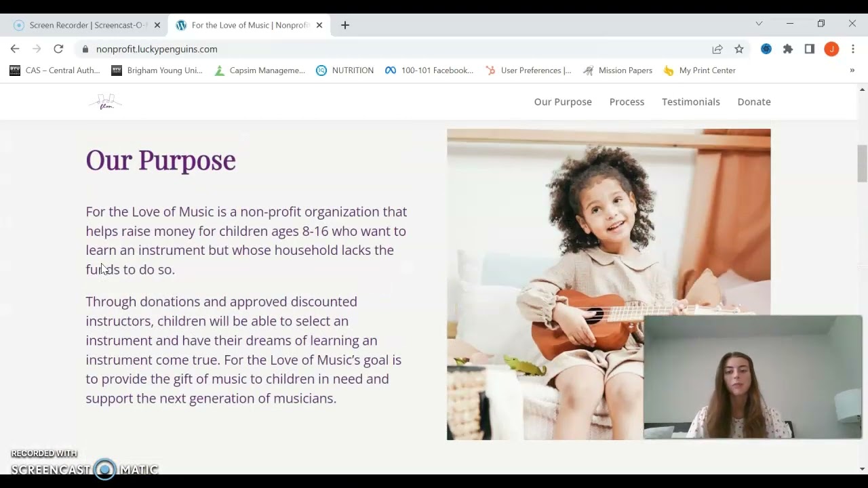Navigate to Process menu item
This screenshot has height=488, width=868.
[x=627, y=102]
